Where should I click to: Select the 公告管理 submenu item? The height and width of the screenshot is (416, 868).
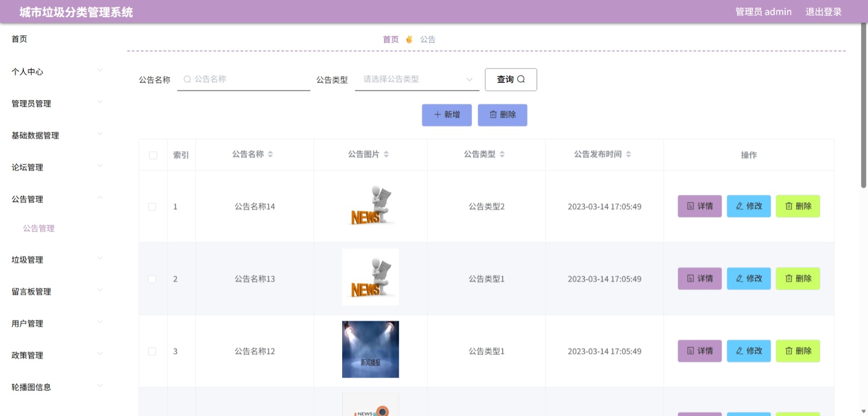coord(39,228)
